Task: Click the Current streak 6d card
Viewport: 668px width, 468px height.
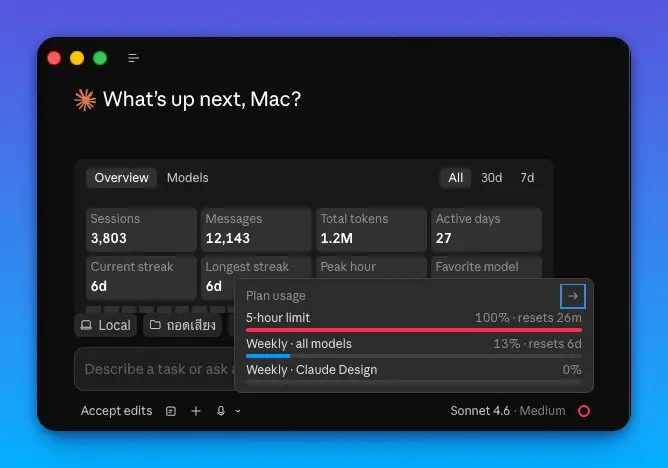Action: coord(141,278)
